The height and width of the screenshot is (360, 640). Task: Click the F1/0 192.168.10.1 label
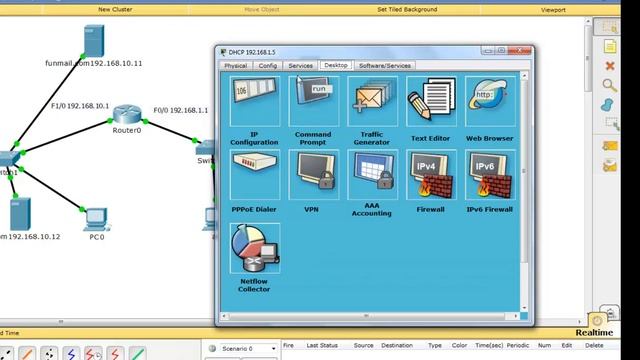coord(80,106)
